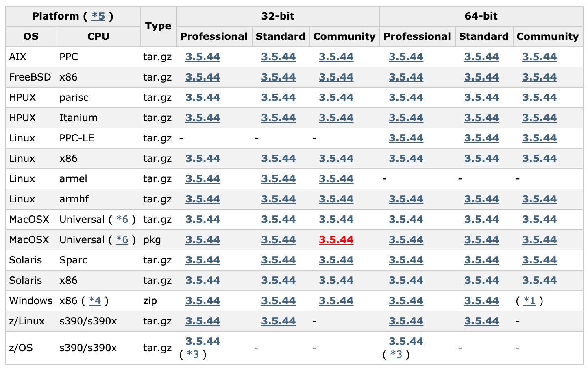
Task: Open *6 footnote in MacOSX tar.gz row
Action: pyautogui.click(x=122, y=220)
